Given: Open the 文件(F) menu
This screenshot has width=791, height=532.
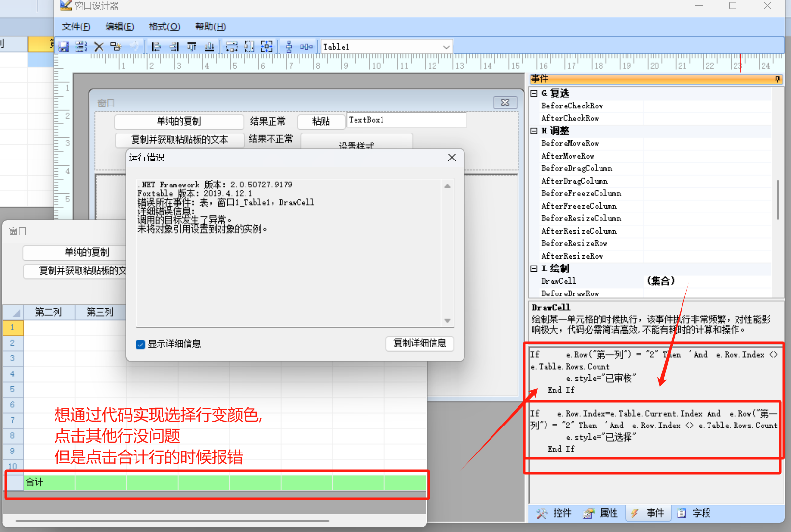Looking at the screenshot, I should tap(76, 27).
